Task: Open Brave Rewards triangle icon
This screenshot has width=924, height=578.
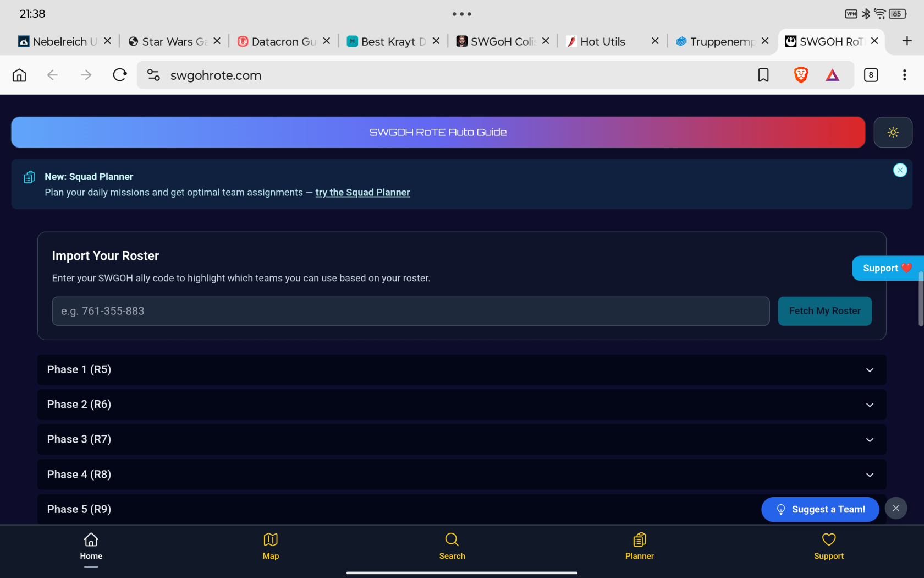Action: click(x=833, y=75)
